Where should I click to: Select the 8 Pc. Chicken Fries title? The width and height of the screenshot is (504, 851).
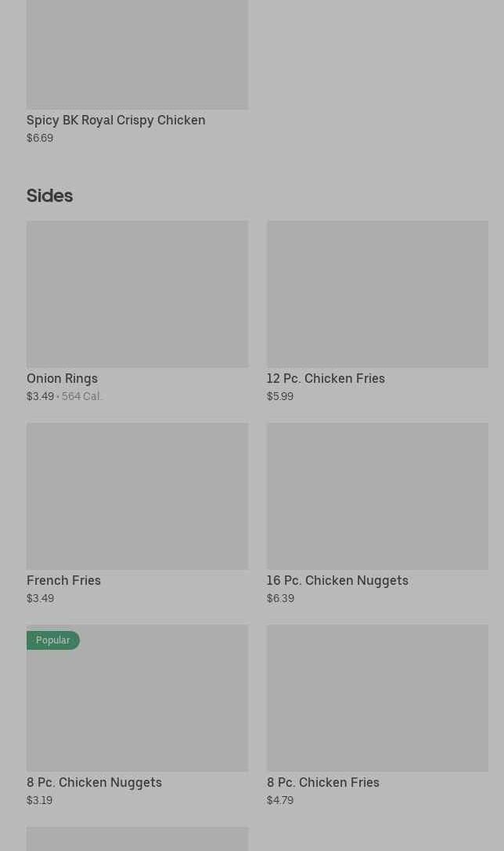[x=322, y=783]
